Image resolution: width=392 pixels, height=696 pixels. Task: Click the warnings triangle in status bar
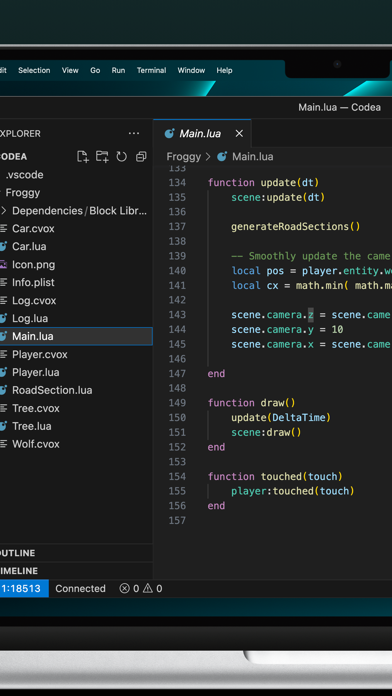click(x=148, y=589)
